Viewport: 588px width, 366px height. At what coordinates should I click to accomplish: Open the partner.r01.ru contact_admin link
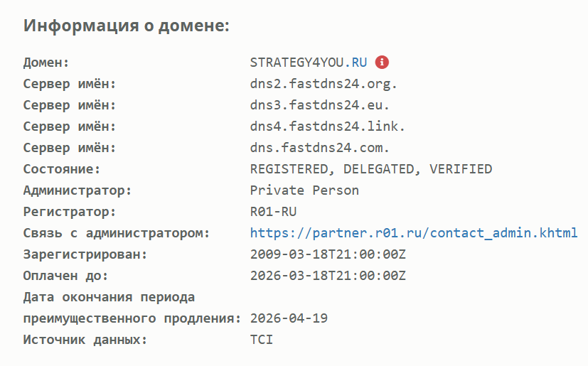pos(414,233)
